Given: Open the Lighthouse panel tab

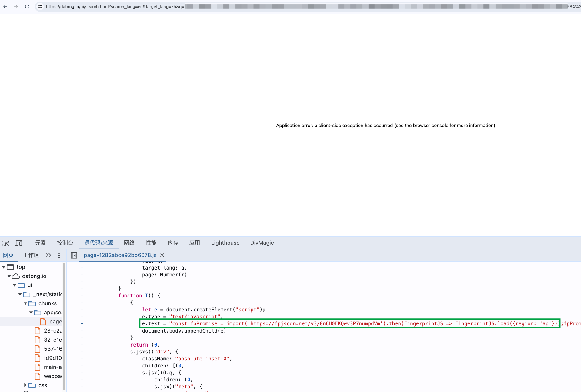Looking at the screenshot, I should (x=225, y=243).
